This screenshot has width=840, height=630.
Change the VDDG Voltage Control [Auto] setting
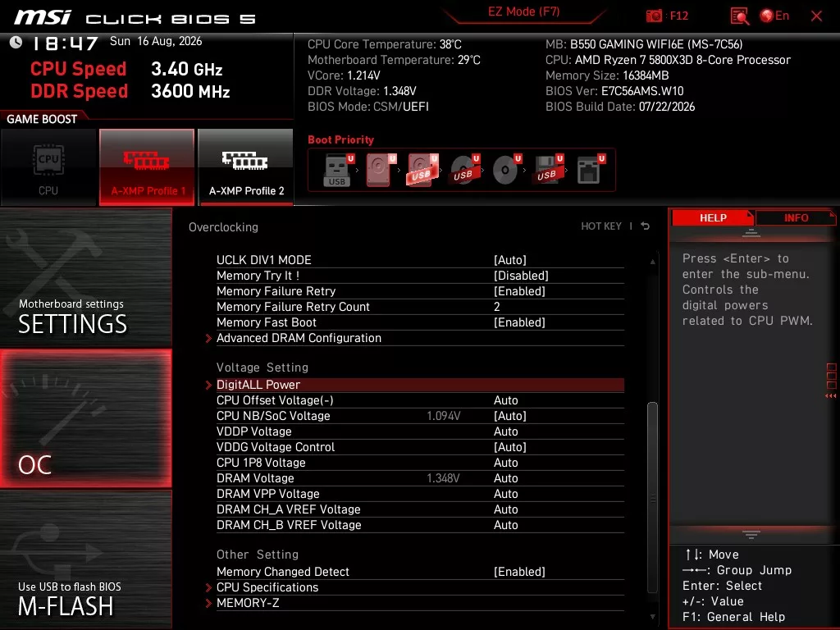click(510, 447)
